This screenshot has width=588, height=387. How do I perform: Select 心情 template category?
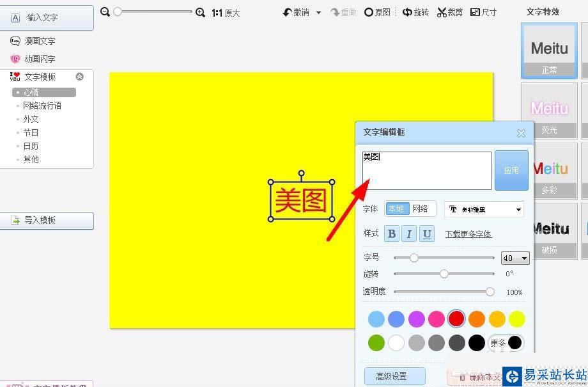pos(44,92)
